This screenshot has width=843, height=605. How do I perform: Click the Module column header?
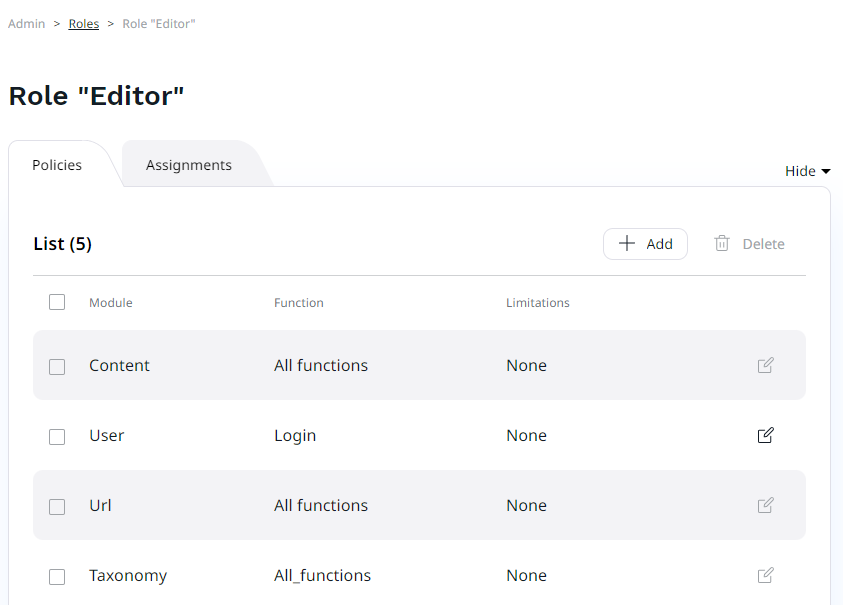click(111, 303)
